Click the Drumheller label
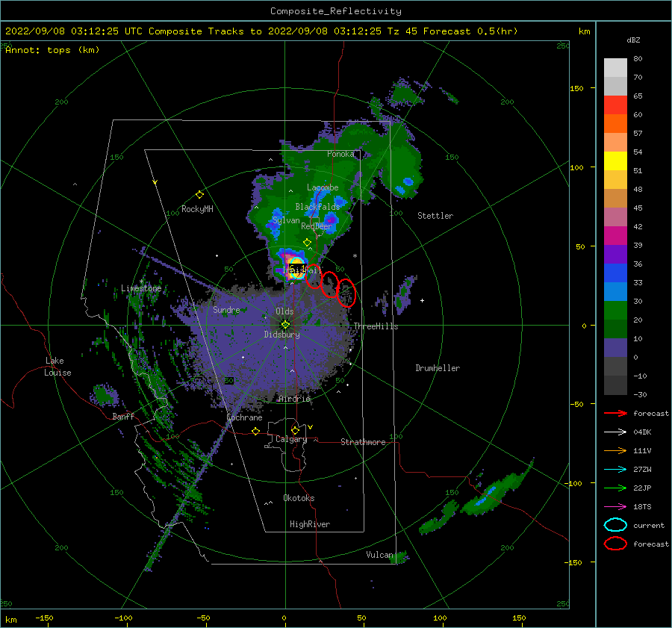The image size is (672, 628). tap(438, 368)
